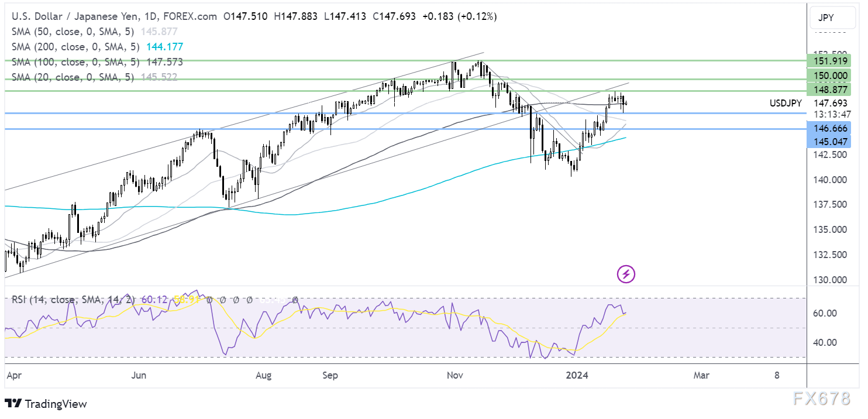Click the purple lightning bolt icon

click(x=626, y=273)
